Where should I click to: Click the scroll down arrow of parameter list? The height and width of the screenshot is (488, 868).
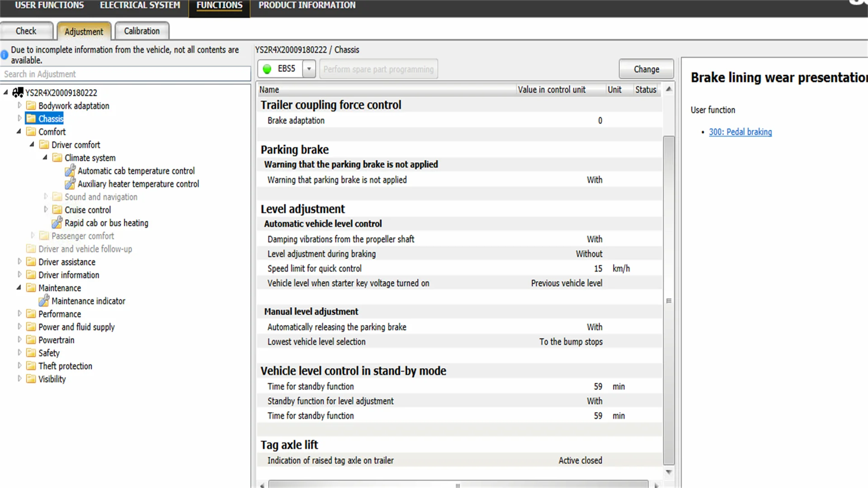click(x=669, y=472)
